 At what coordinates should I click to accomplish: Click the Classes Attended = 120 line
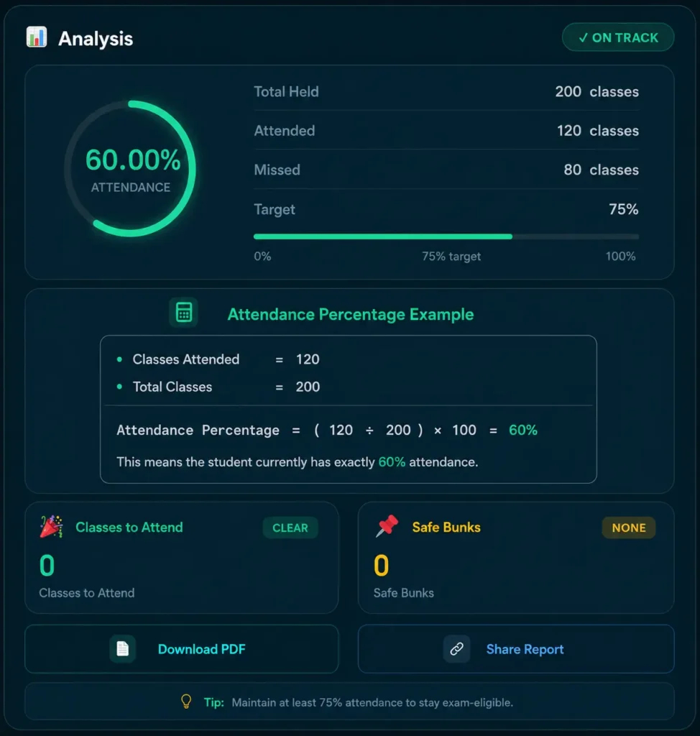[218, 359]
